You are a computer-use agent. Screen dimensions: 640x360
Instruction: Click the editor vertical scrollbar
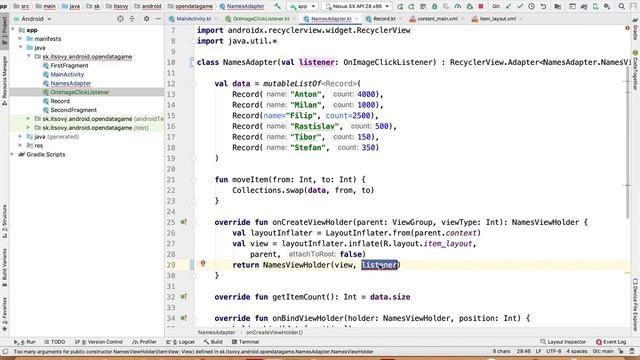point(628,141)
